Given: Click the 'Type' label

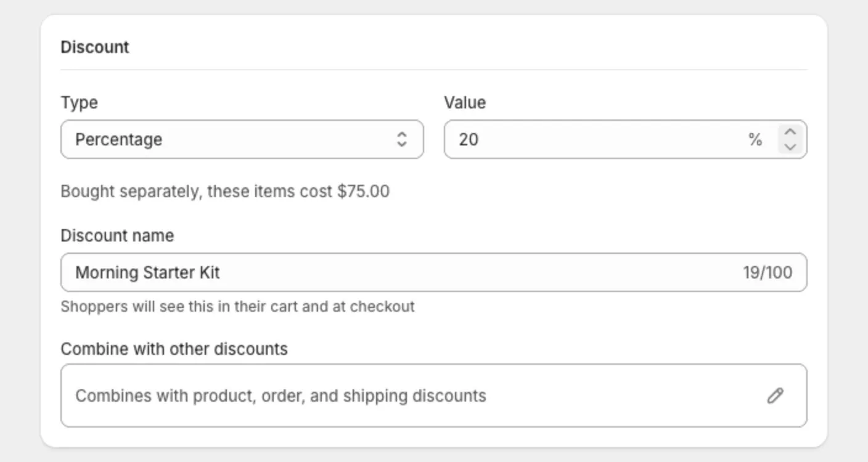Looking at the screenshot, I should pos(79,103).
